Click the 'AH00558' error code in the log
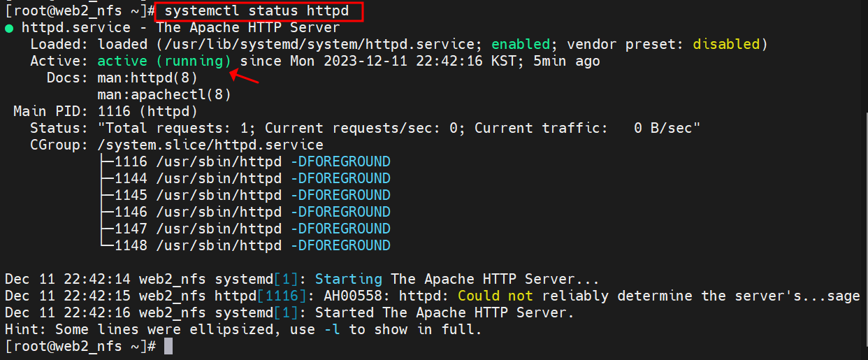868x360 pixels. 352,296
